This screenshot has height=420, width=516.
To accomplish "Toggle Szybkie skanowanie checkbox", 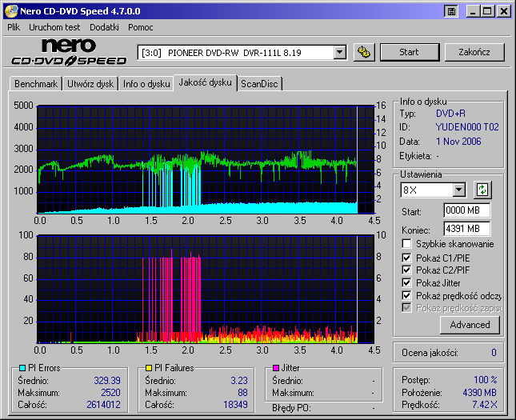I will 406,244.
